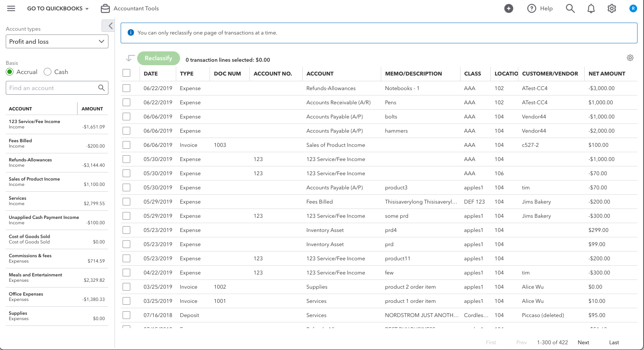Sort by CLASS column header
This screenshot has width=644, height=350.
click(472, 74)
